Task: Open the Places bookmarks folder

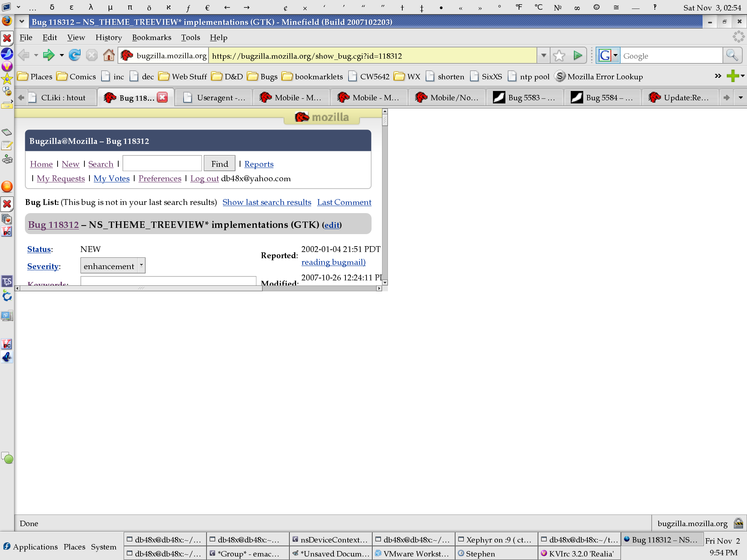Action: (35, 77)
